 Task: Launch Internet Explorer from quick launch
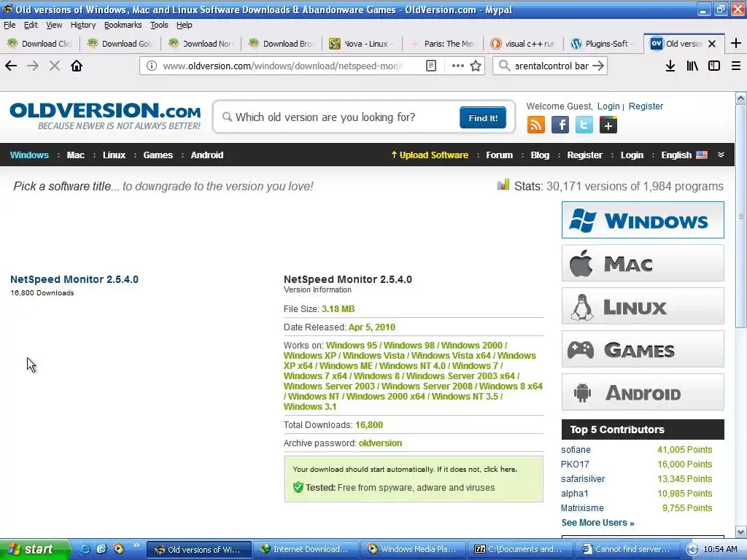point(85,549)
